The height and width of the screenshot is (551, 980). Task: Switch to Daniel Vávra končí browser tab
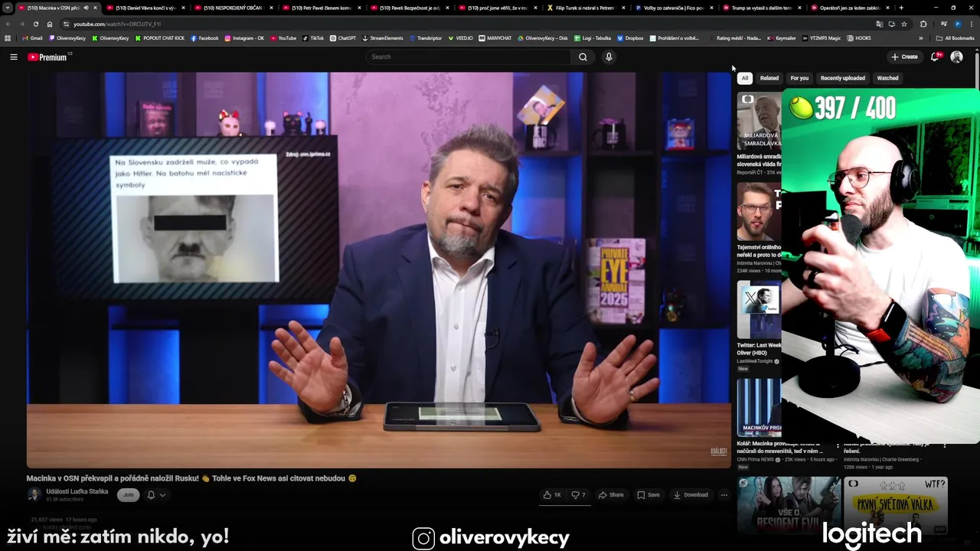(145, 8)
